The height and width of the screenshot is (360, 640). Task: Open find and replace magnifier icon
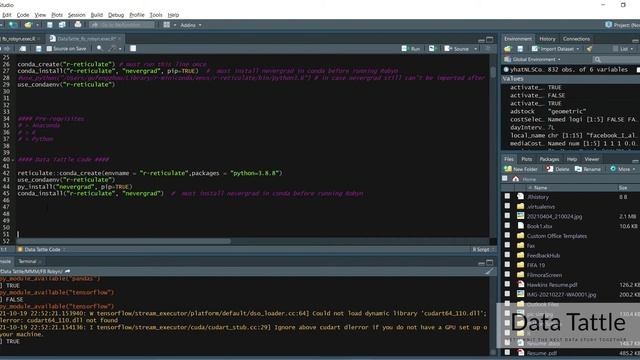pos(100,49)
